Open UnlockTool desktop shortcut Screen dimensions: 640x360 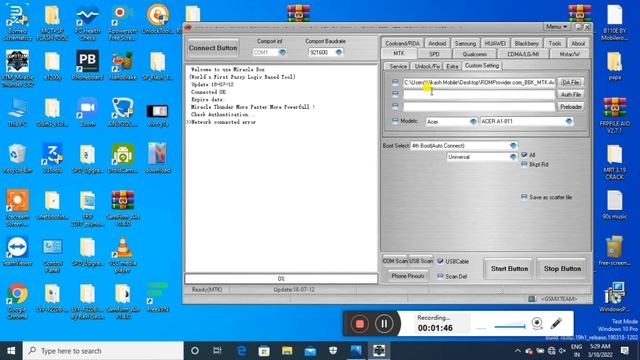tap(158, 19)
